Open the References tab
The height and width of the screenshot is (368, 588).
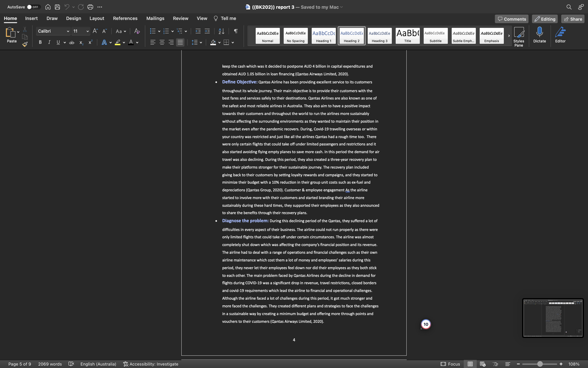[x=125, y=19]
